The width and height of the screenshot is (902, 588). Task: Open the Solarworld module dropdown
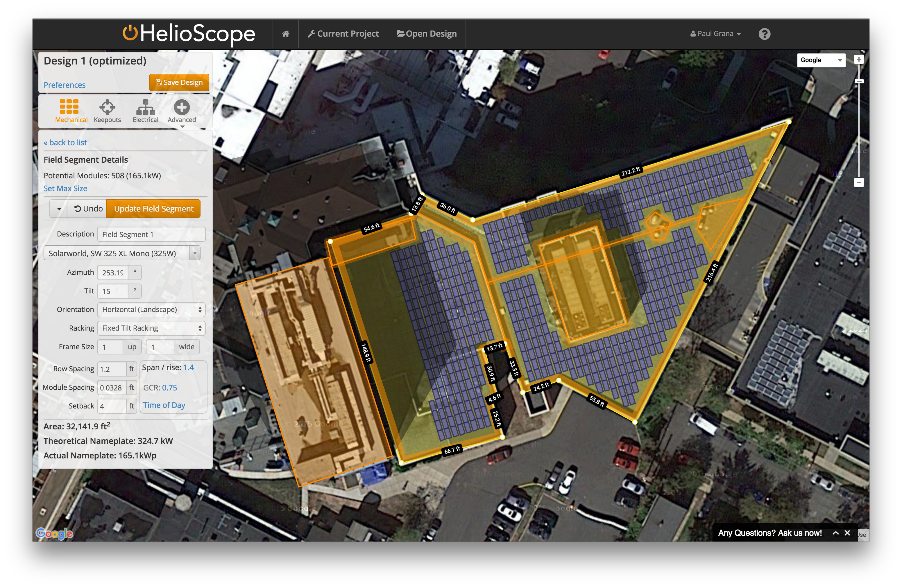tap(122, 253)
